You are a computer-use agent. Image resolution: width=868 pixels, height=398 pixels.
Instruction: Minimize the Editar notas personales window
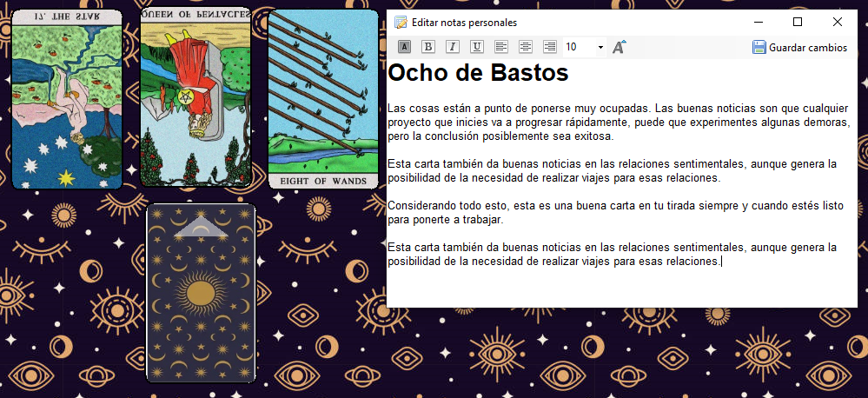759,22
